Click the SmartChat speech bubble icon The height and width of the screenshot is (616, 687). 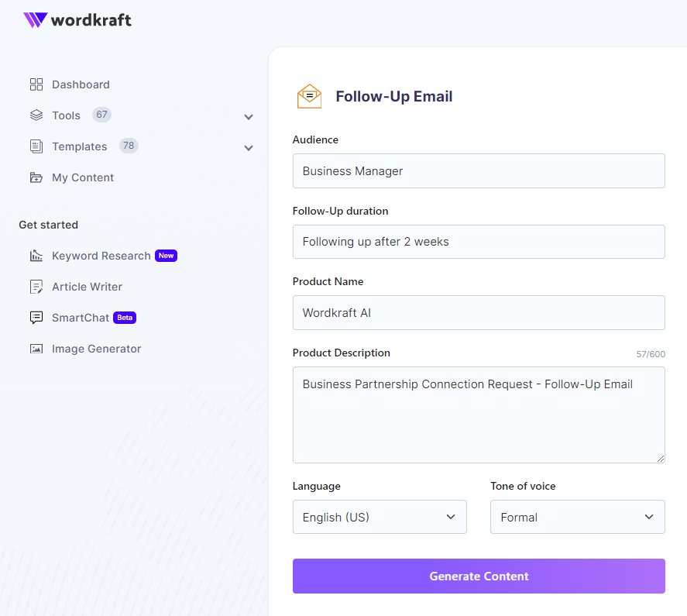pyautogui.click(x=36, y=318)
